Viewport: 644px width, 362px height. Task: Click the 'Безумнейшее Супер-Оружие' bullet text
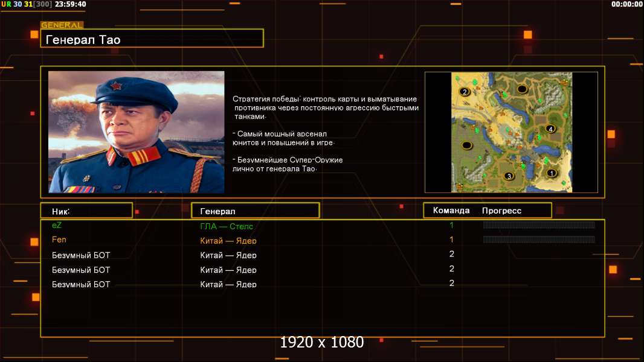tap(288, 164)
